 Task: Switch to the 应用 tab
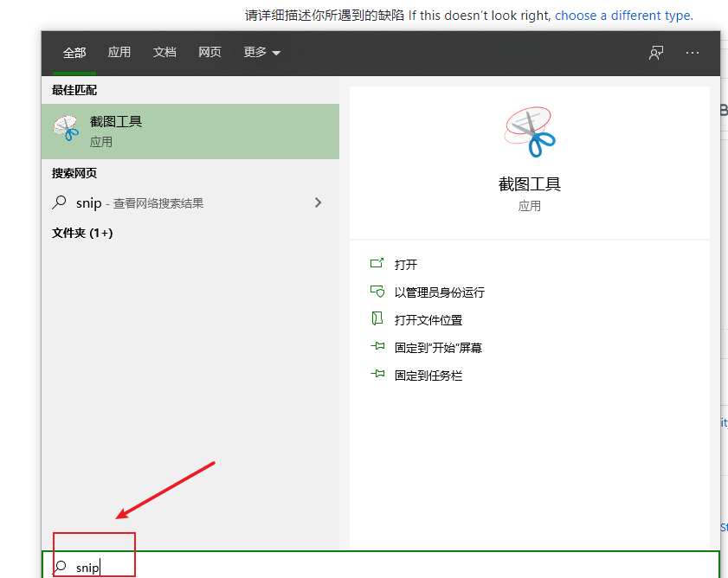119,53
